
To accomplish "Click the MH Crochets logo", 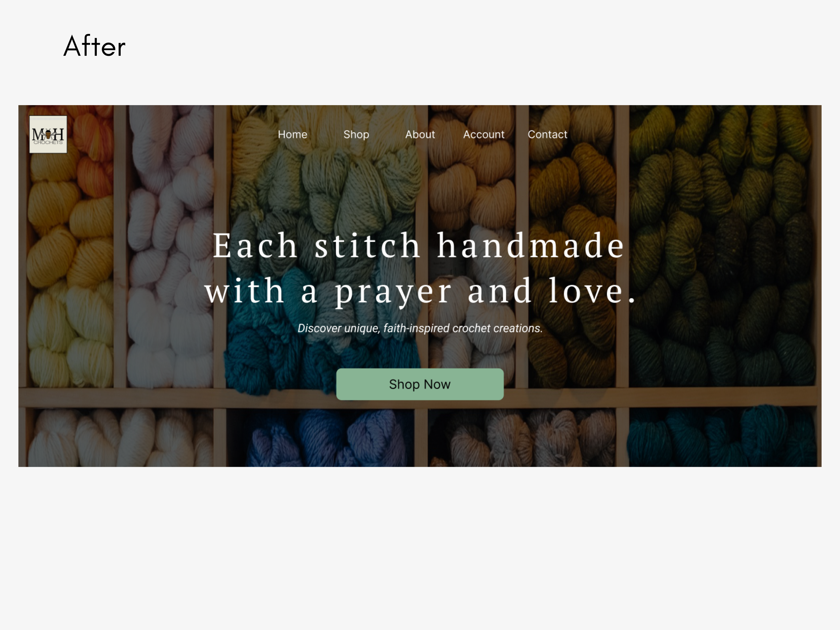I will point(48,134).
